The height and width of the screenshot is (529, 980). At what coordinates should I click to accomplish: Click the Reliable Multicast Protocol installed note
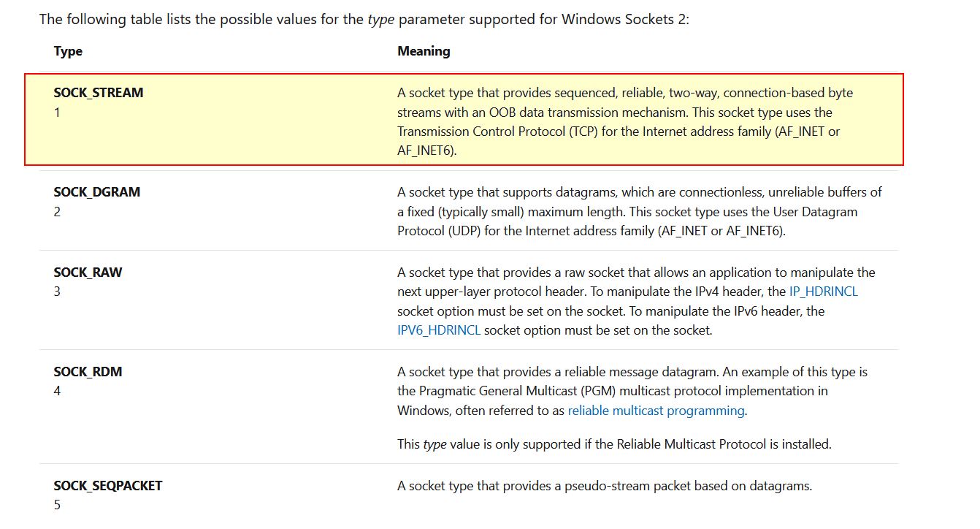(614, 444)
